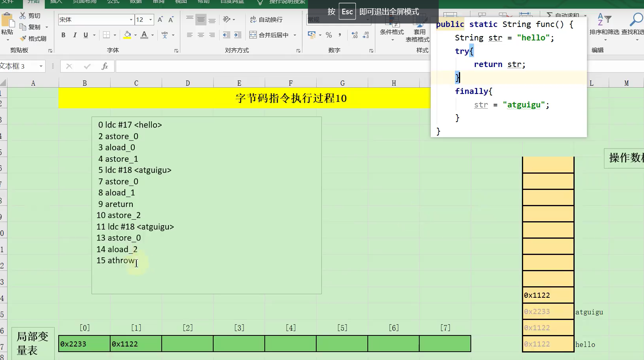
Task: Click the increase indent icon
Action: click(x=238, y=35)
